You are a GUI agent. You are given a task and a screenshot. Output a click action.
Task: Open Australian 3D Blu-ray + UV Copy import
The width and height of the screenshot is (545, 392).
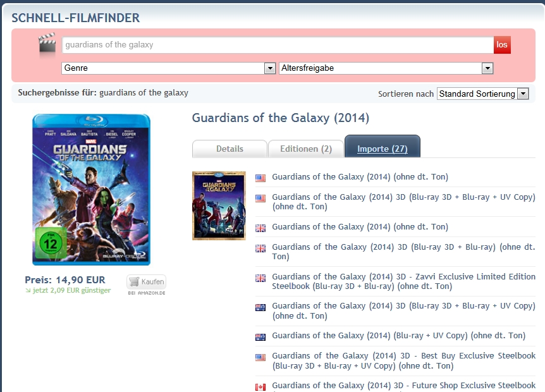[403, 310]
